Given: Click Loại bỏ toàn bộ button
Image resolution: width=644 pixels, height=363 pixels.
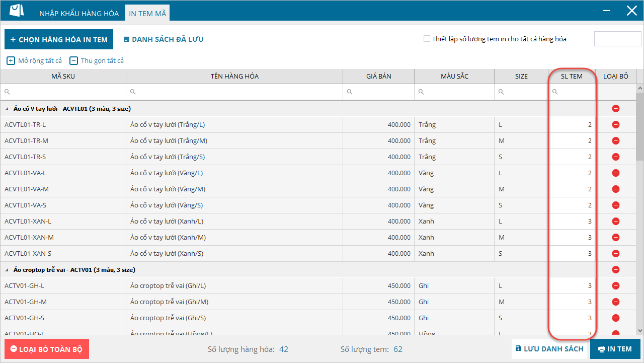Looking at the screenshot, I should (x=46, y=349).
